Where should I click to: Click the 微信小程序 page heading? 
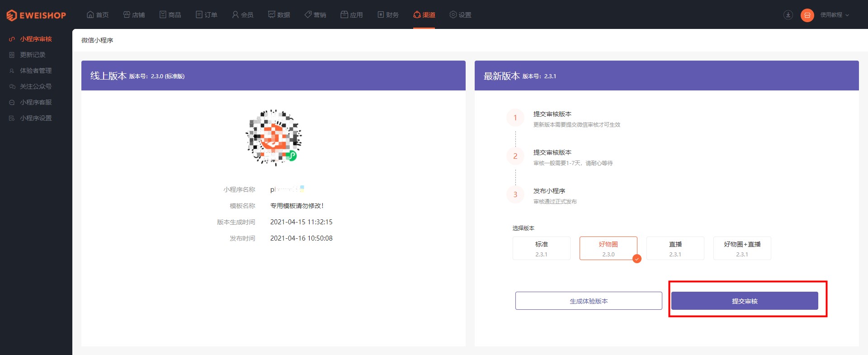(97, 40)
